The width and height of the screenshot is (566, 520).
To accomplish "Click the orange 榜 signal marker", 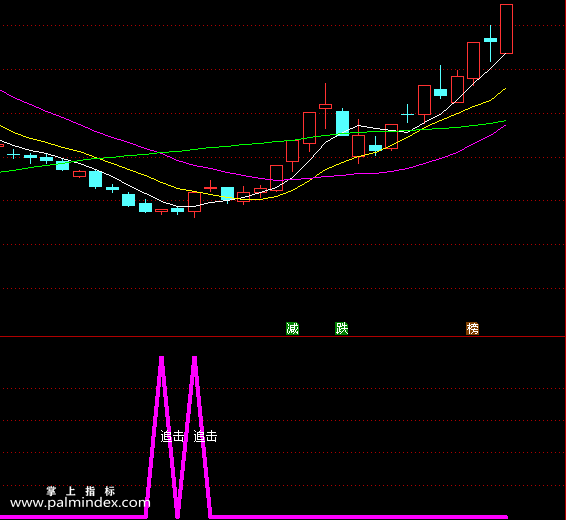I will tap(473, 328).
